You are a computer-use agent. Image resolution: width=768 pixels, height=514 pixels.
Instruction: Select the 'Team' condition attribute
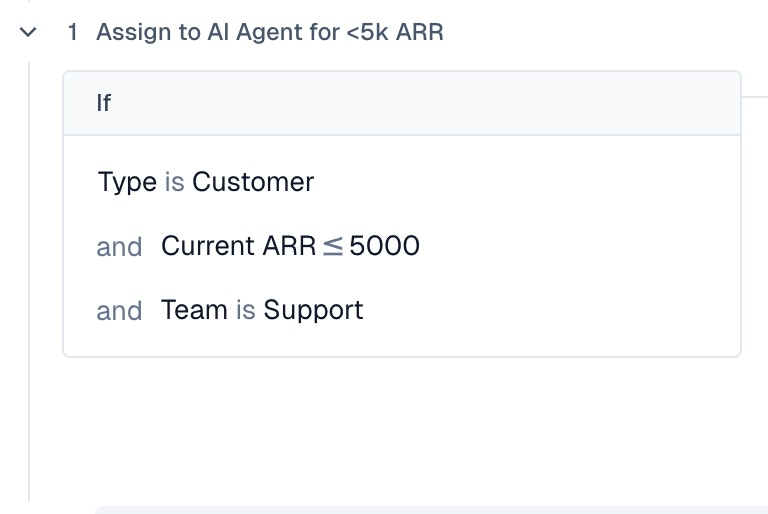click(x=194, y=310)
